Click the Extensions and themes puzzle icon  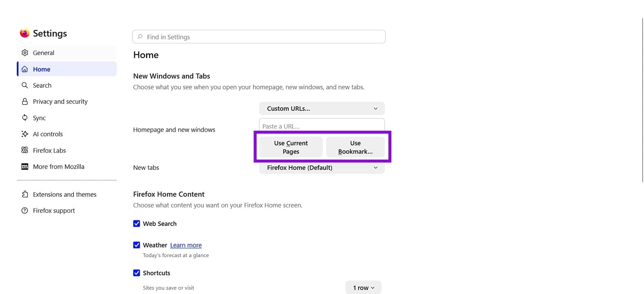[25, 194]
